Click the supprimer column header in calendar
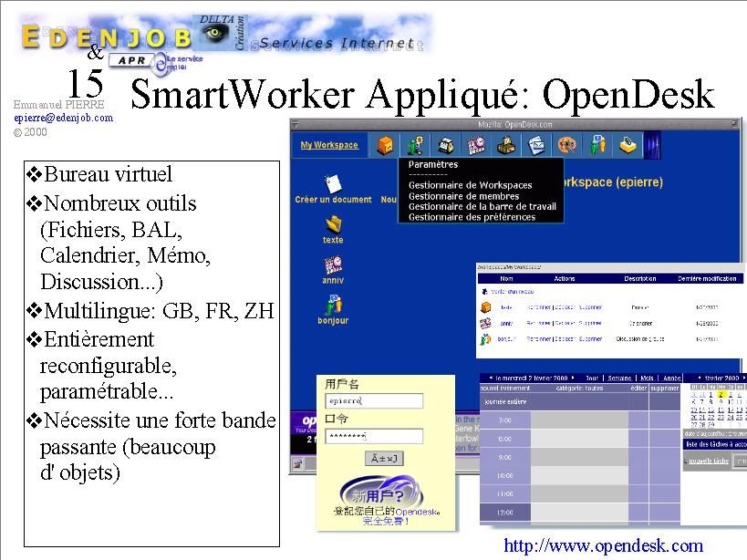 pos(665,389)
